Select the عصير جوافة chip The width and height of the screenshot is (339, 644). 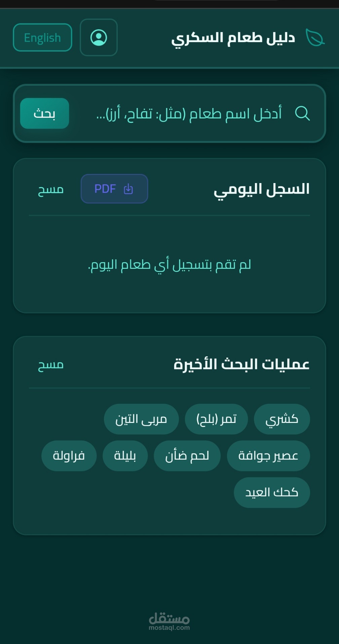point(268,456)
